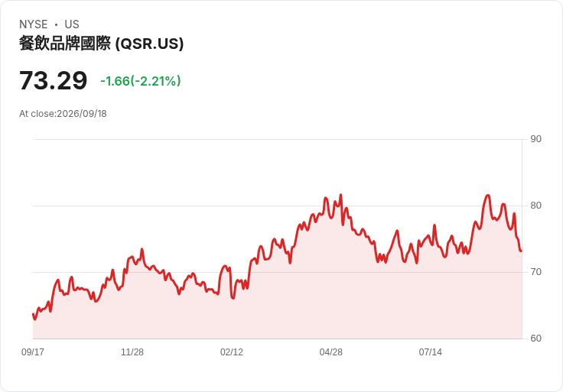Select the 02/12 x-axis date label
Screen dimensions: 563x392
click(232, 352)
